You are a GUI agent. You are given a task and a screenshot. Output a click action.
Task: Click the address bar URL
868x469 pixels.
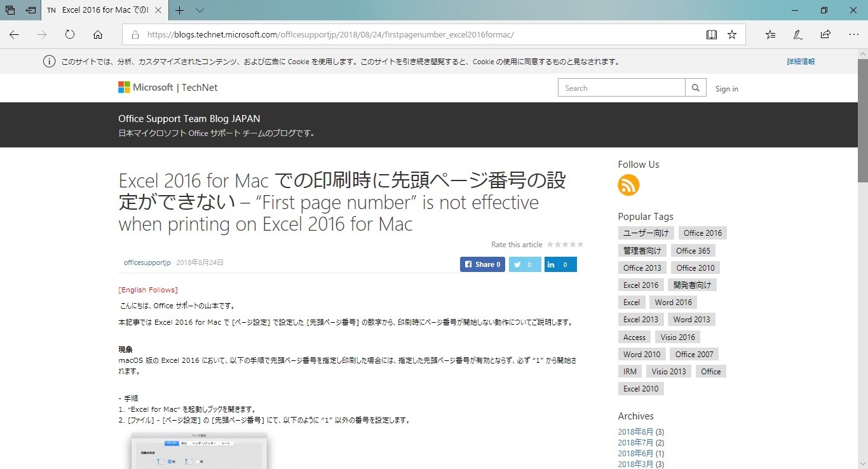[330, 34]
